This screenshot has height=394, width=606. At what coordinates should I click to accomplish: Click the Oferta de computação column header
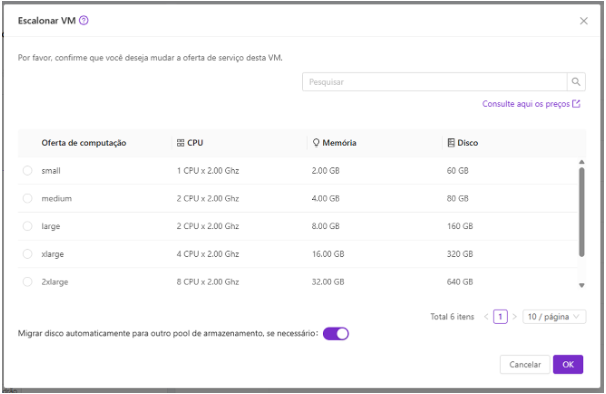point(84,143)
